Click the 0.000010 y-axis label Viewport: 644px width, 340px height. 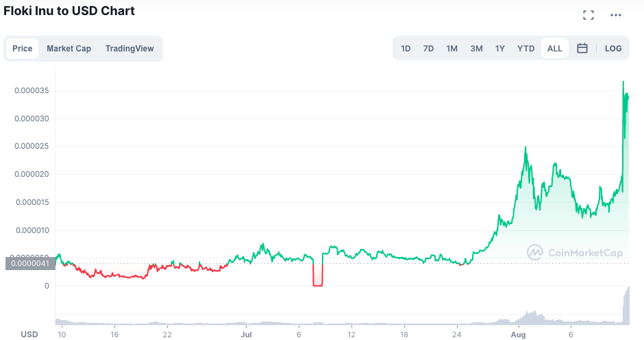[32, 230]
